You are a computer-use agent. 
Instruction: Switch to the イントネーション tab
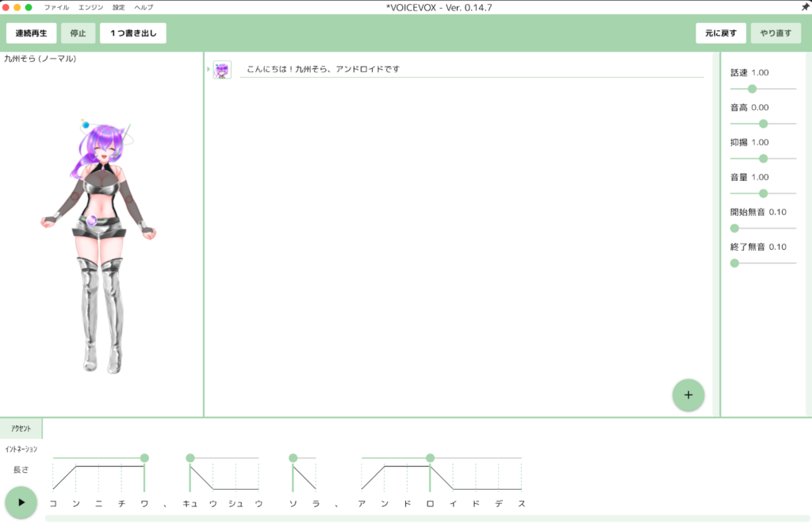[x=21, y=449]
